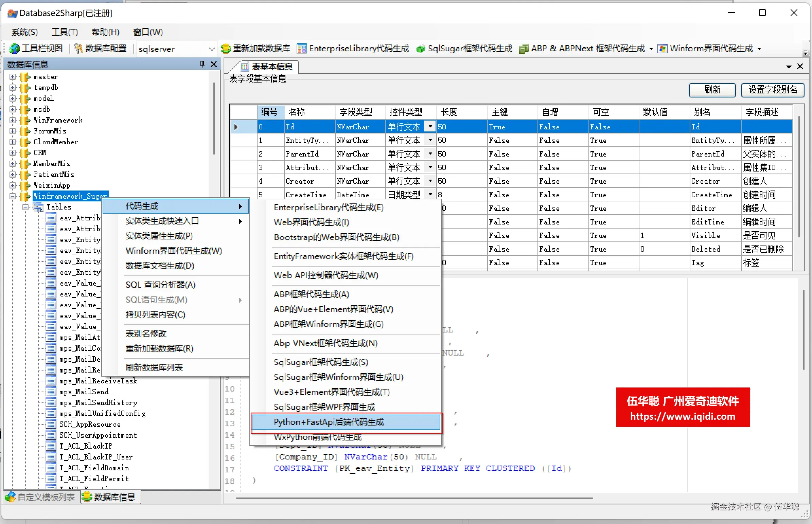
Task: Open 数据库配置 toolbar icon
Action: tap(78, 49)
